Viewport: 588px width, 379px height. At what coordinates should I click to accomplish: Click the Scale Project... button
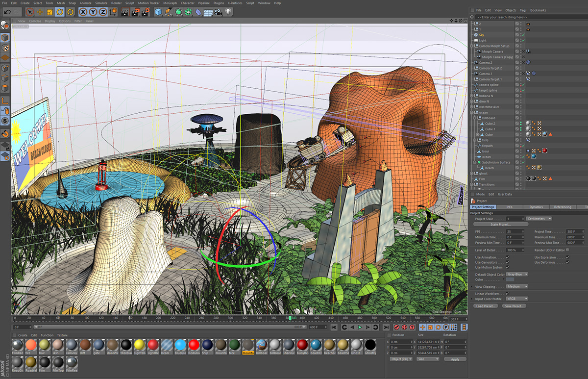[x=501, y=224]
